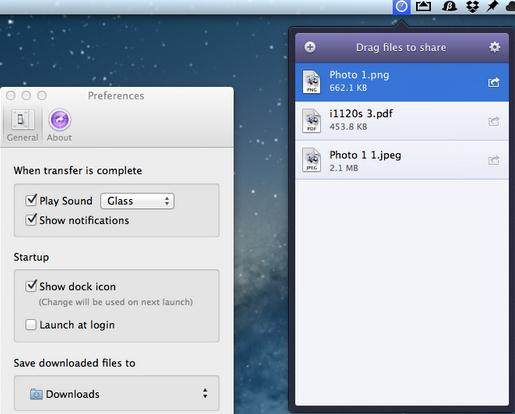Click the PDF file icon of i1120s 3.pdf

(311, 121)
